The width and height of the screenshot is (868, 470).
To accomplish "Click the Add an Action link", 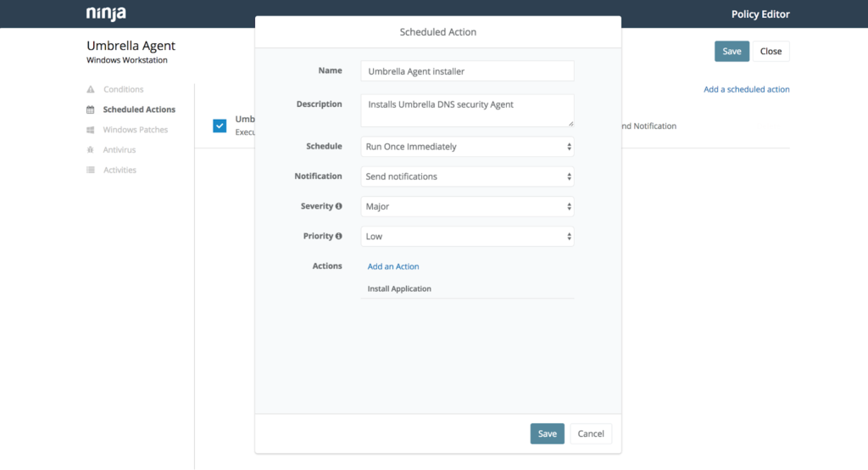I will point(393,266).
